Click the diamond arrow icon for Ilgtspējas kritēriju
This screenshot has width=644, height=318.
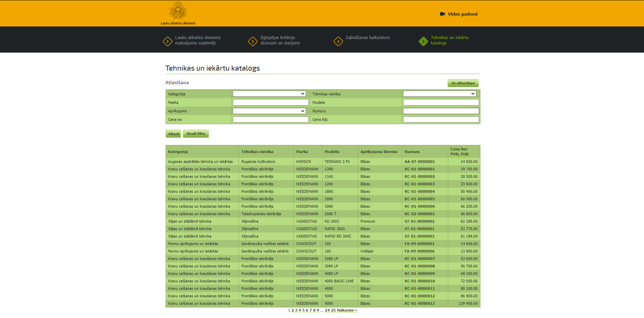coord(253,41)
